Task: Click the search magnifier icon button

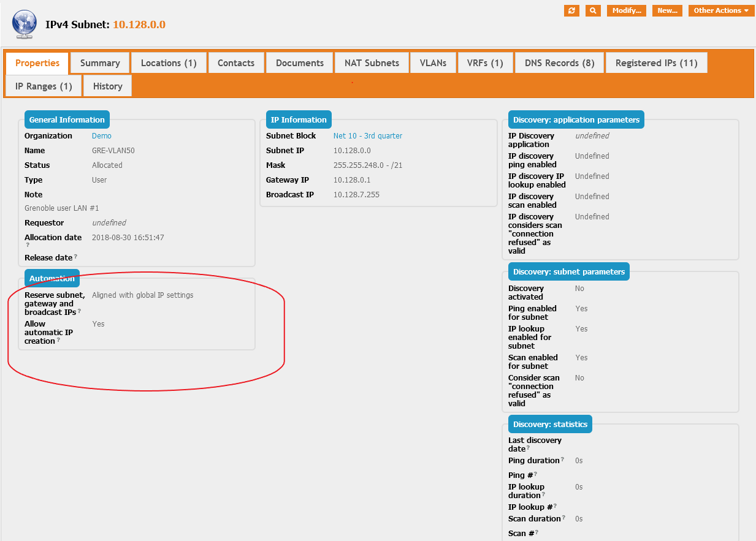Action: (x=593, y=10)
